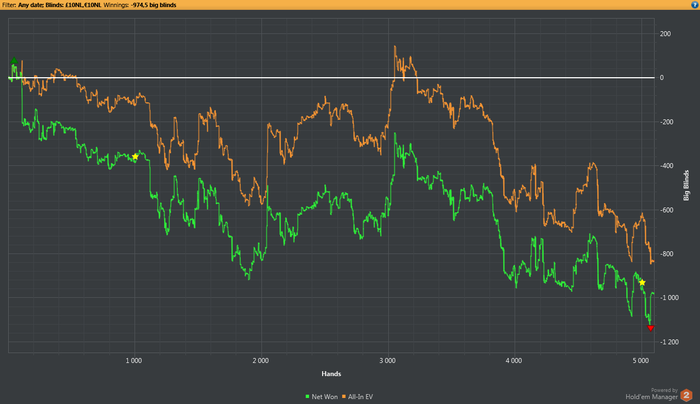The width and height of the screenshot is (700, 404).
Task: Select the yellow star near 1 000 hands
Action: pos(135,157)
